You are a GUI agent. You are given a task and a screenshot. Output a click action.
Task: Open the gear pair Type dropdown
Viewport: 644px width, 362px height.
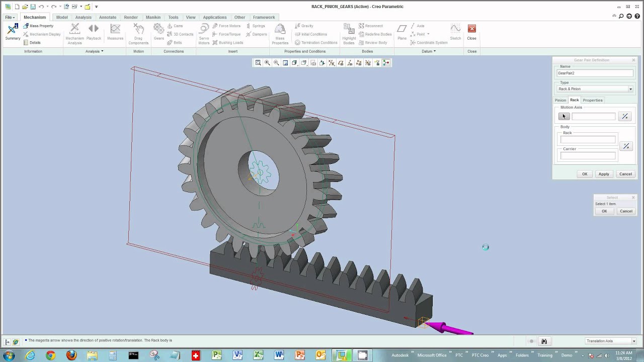[630, 89]
